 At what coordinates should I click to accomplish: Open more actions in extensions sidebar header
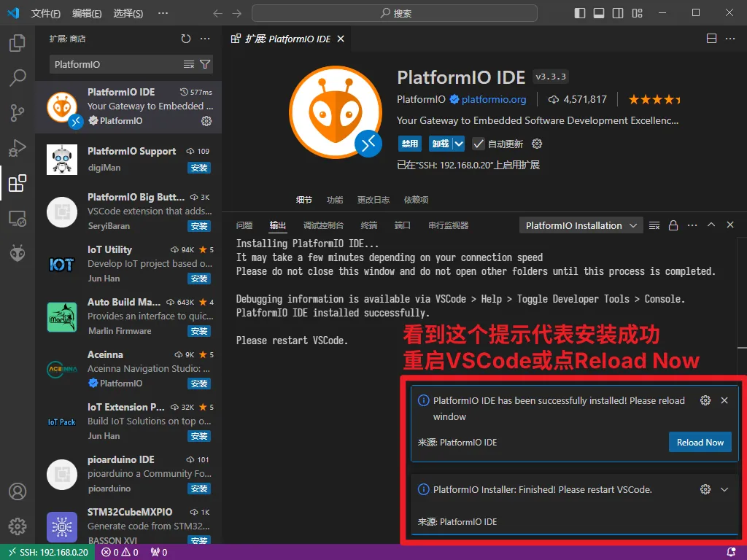(x=205, y=39)
